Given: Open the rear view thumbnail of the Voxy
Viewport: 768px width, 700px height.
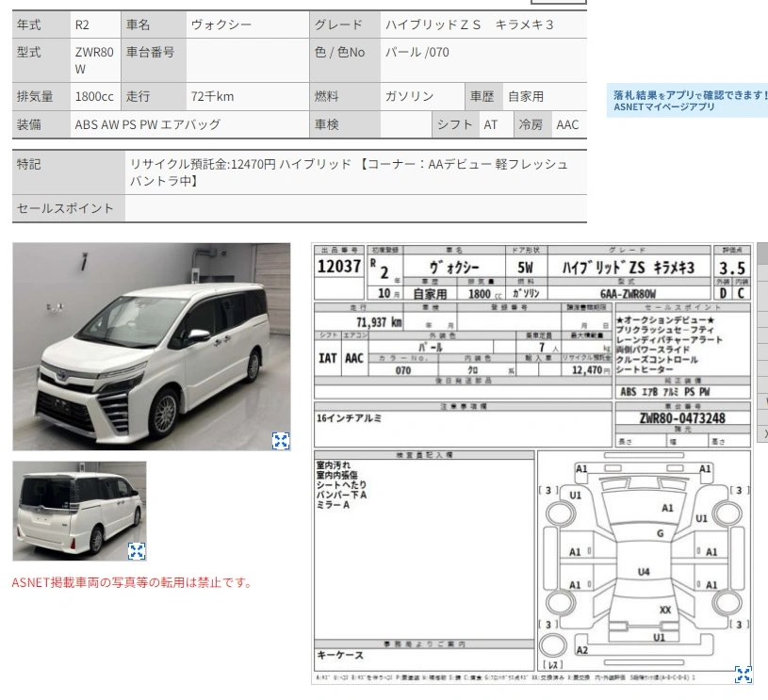Looking at the screenshot, I should [79, 511].
